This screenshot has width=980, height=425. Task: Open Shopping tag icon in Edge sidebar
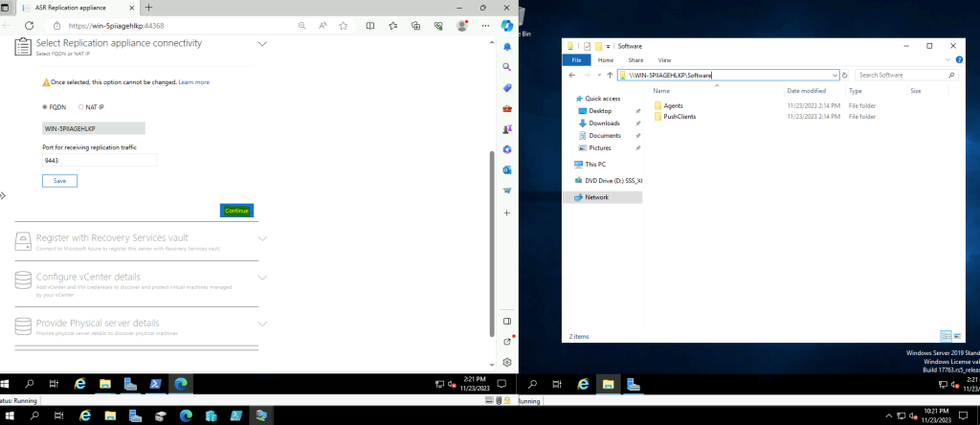(x=507, y=87)
